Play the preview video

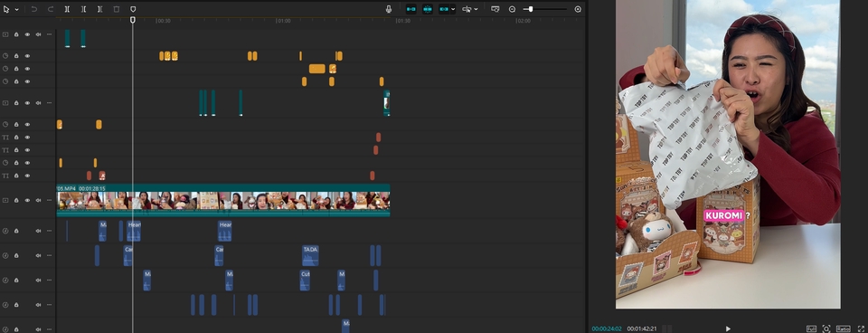[728, 328]
